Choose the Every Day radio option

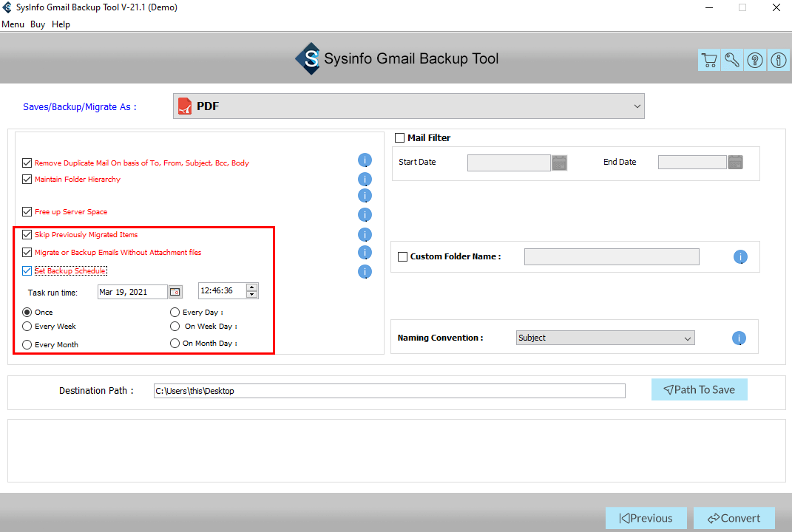175,313
